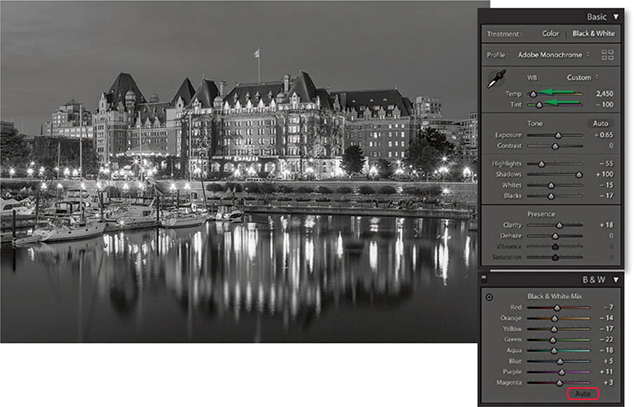The height and width of the screenshot is (407, 634).
Task: Click the Shadows value +100
Action: click(604, 174)
